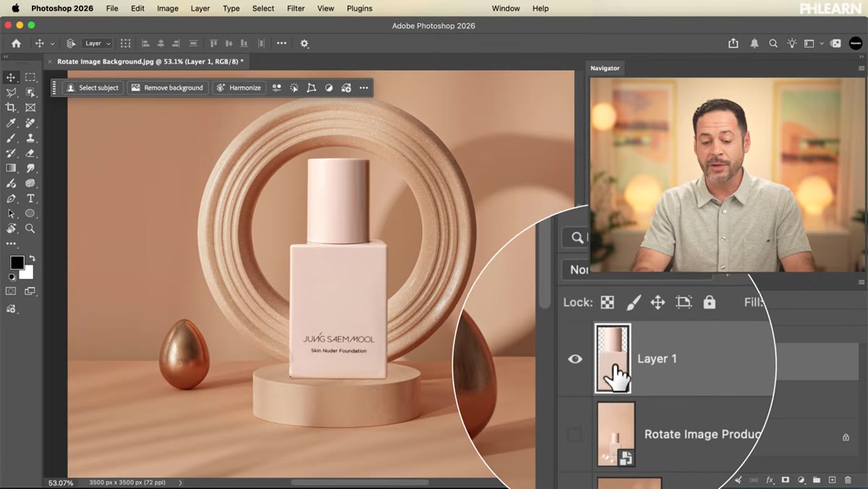868x489 pixels.
Task: Select the Hand tool
Action: pyautogui.click(x=11, y=229)
